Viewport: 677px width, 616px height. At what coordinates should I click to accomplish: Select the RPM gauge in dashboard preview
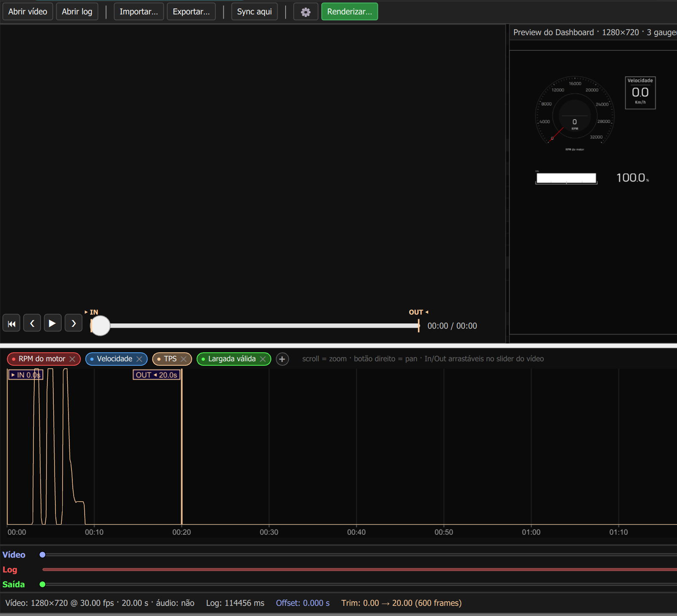click(575, 114)
